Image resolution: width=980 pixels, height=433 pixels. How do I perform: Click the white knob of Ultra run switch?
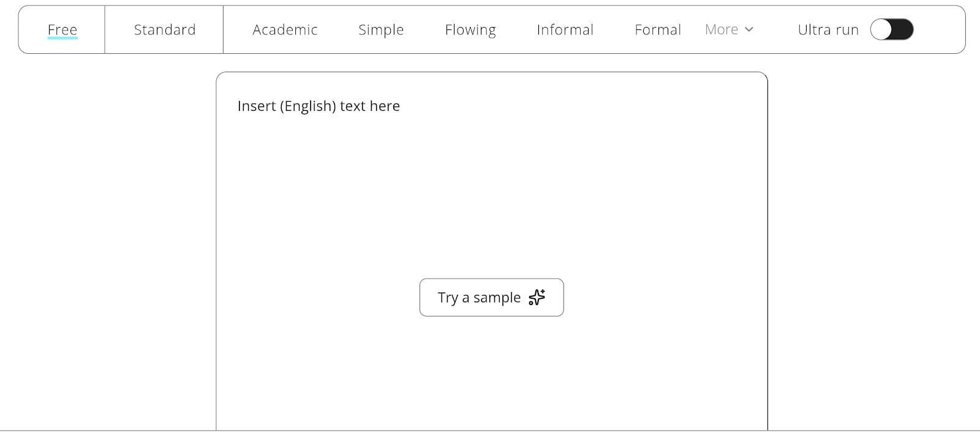pos(881,29)
